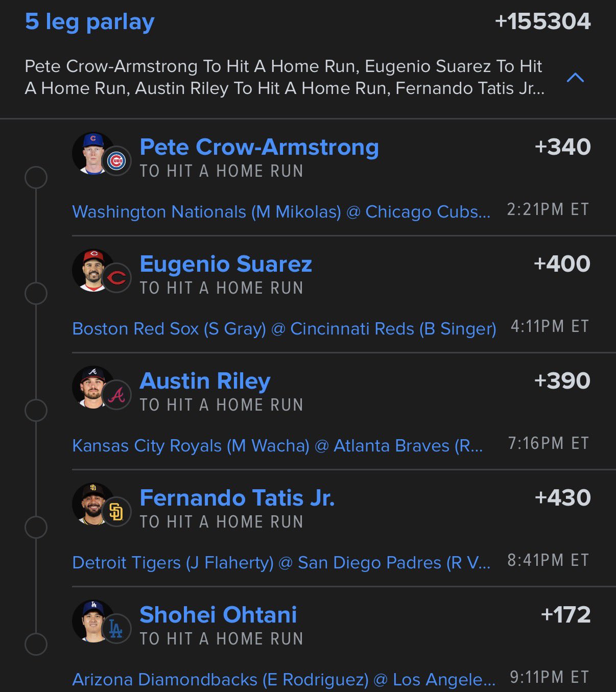Image resolution: width=616 pixels, height=692 pixels.
Task: Open Kansas City Royals @ Atlanta Braves game
Action: point(277,445)
